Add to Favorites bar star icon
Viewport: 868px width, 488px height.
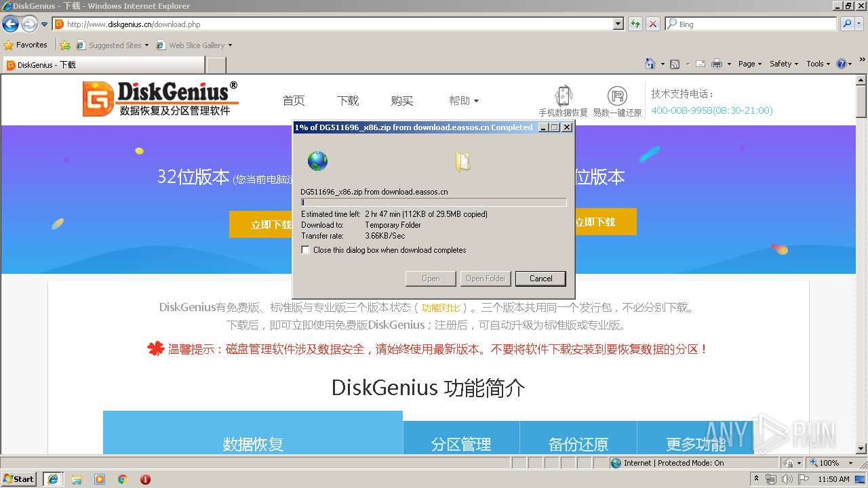pyautogui.click(x=65, y=45)
